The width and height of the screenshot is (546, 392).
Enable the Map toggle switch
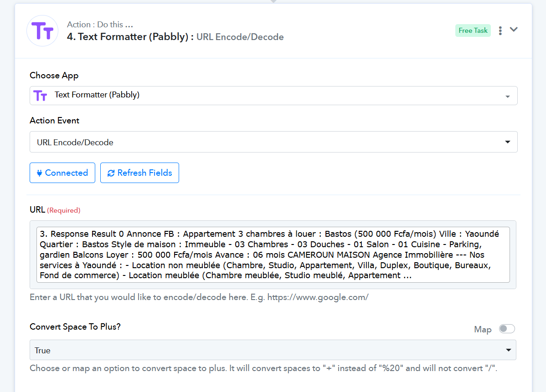click(x=507, y=329)
